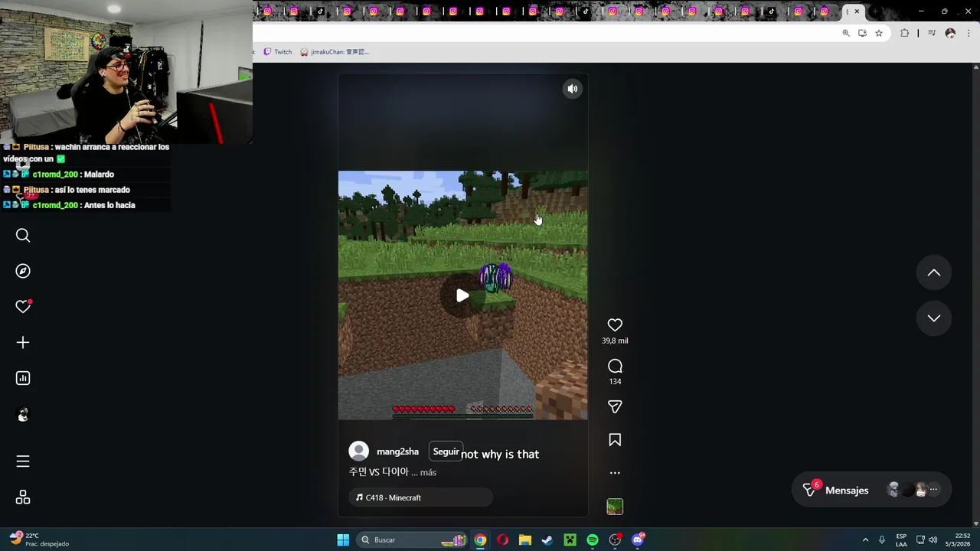Click the 39,8 mil likes count
The image size is (980, 551).
(x=615, y=341)
